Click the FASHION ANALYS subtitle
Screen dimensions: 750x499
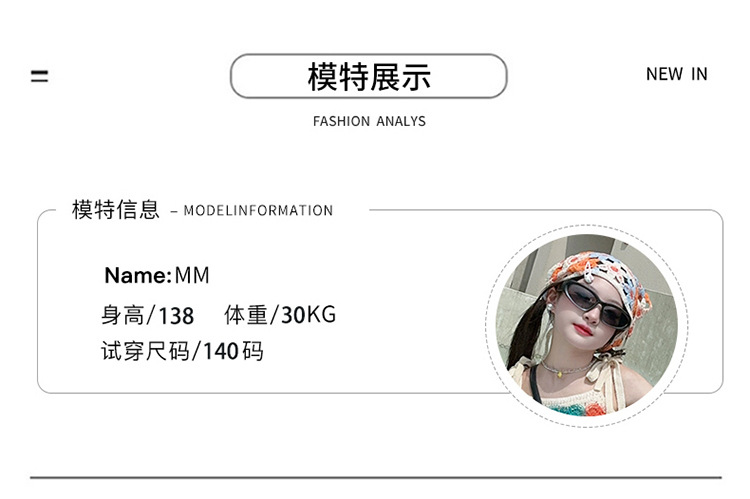pyautogui.click(x=369, y=121)
